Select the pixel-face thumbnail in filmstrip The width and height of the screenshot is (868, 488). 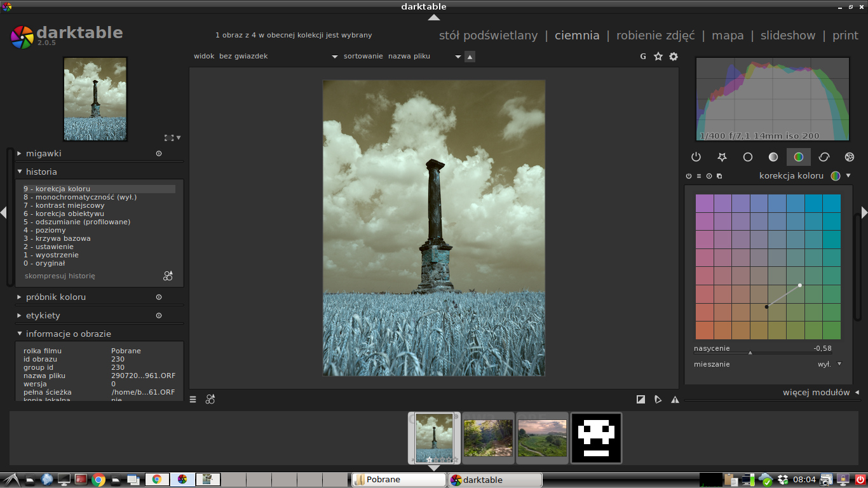(596, 438)
